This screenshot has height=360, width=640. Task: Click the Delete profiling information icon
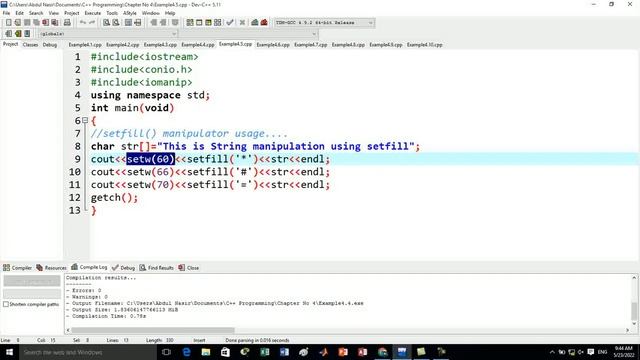pos(264,22)
